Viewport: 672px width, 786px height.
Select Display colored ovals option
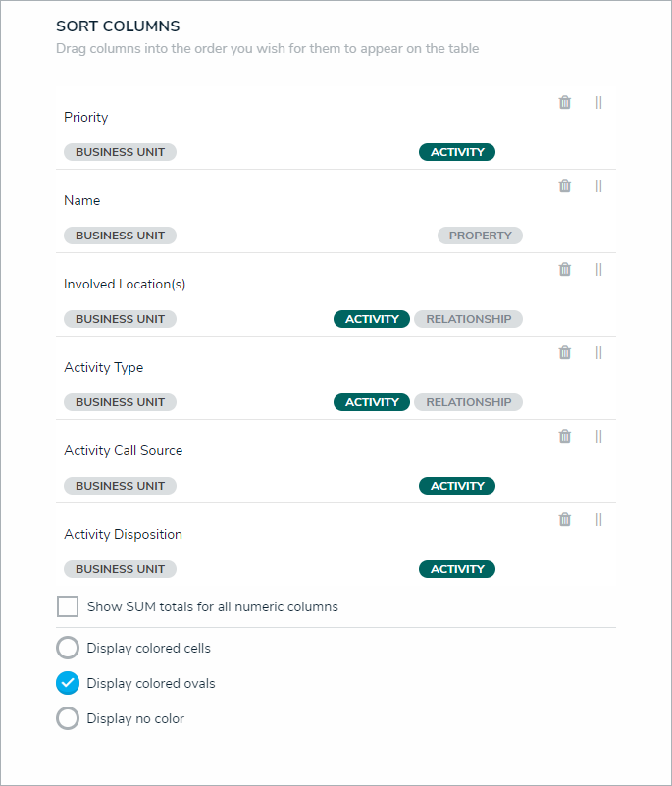pos(68,683)
